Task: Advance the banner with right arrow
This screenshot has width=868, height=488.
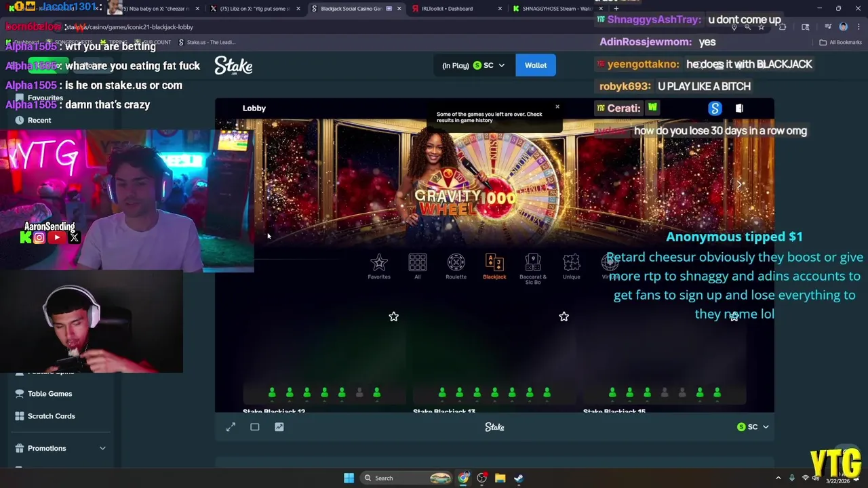Action: (x=740, y=184)
